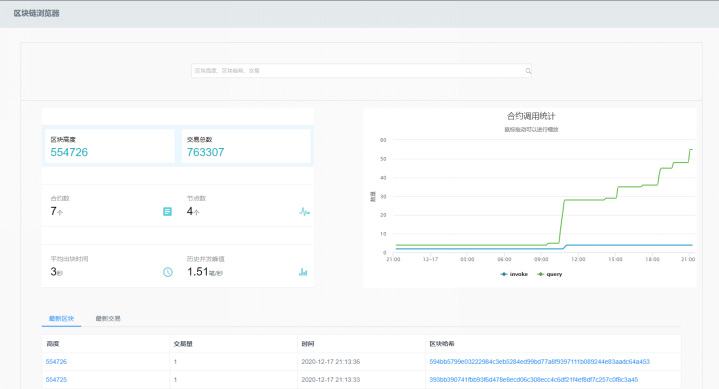
Task: Click the node count pulse icon
Action: point(304,211)
